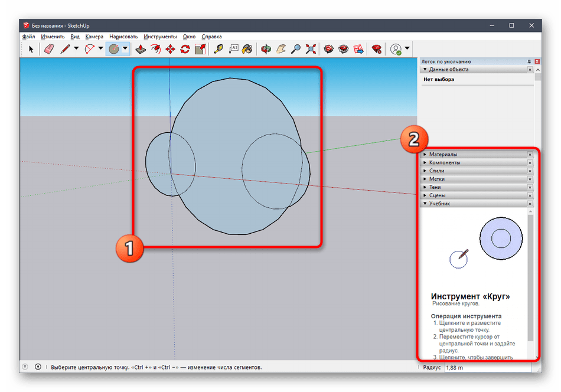
Task: Collapse the Учебник panel
Action: pos(439,204)
